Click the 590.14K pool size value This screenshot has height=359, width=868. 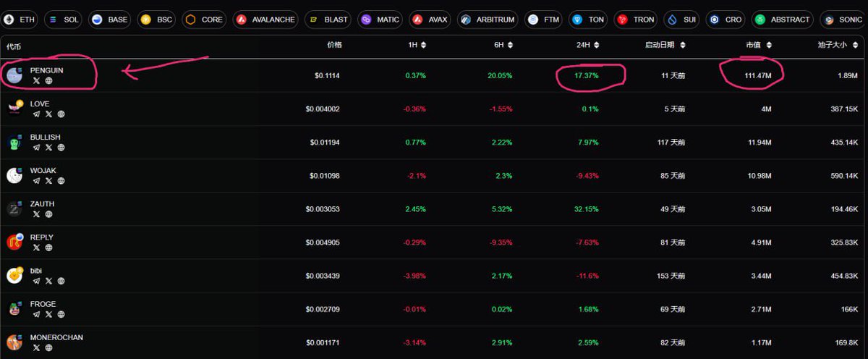click(844, 176)
